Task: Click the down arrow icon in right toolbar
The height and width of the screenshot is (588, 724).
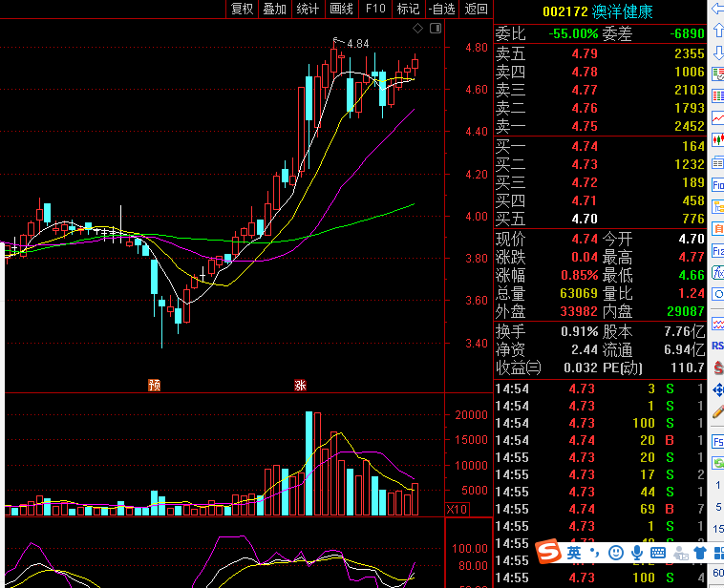Action: click(718, 52)
